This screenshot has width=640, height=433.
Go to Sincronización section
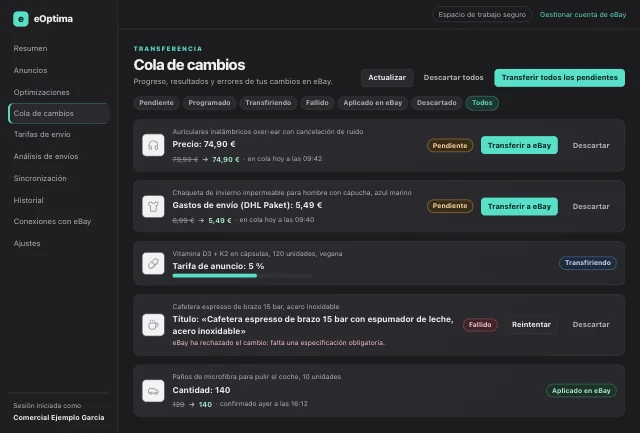40,178
